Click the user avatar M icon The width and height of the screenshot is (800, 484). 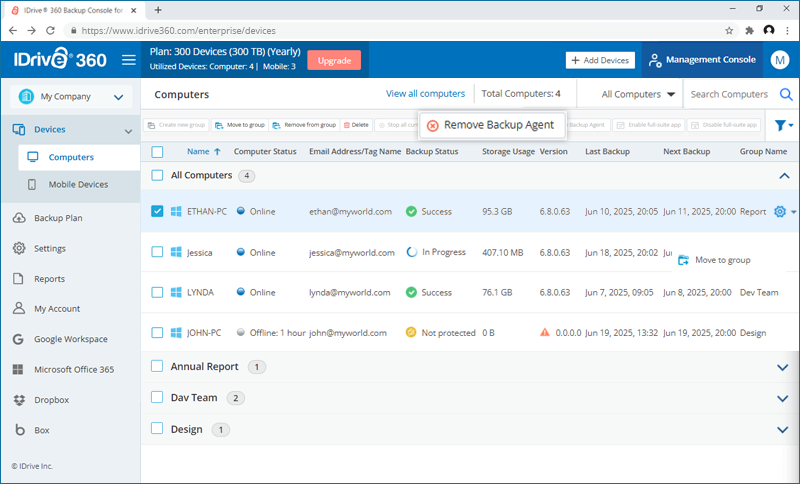click(780, 60)
